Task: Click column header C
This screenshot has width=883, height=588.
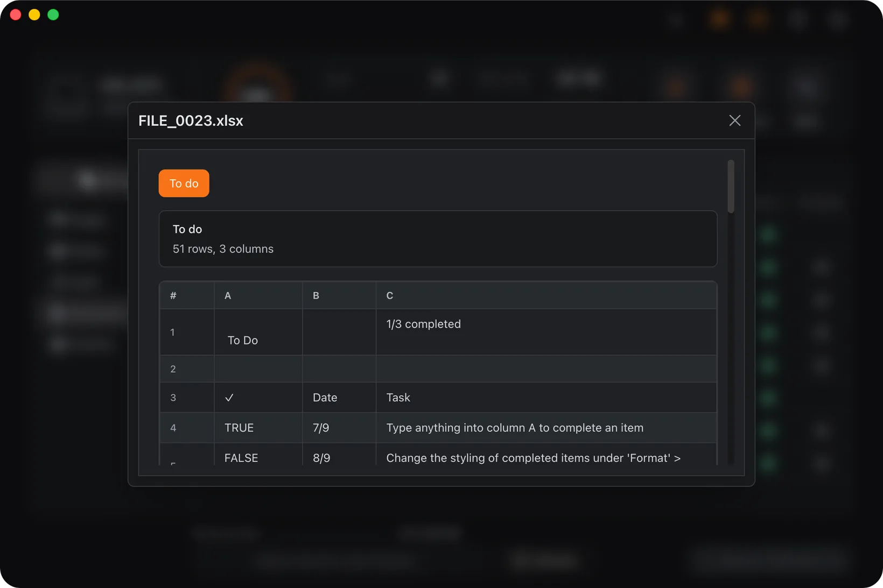Action: [x=546, y=295]
